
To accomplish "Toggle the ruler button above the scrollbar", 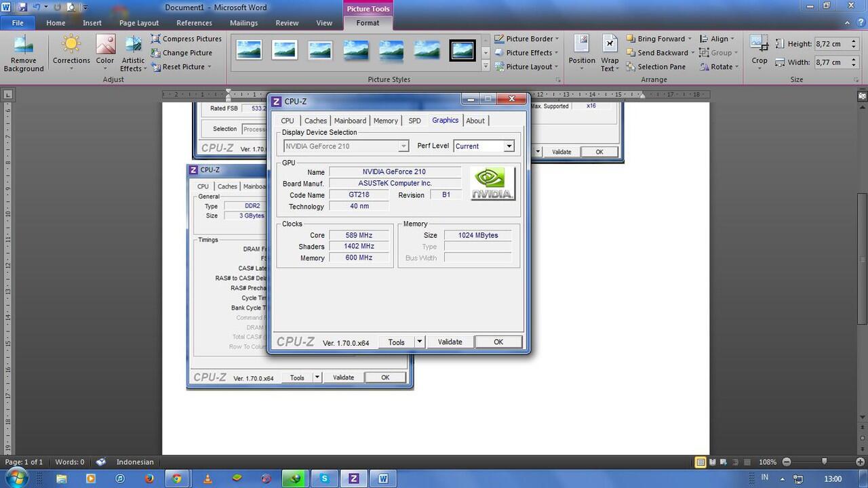I will (x=863, y=96).
